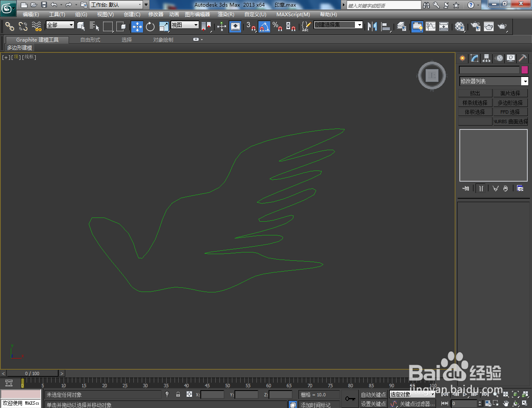Screen dimensions: 532x408
Task: Switch to the Hierarchy command panel
Action: 486,58
